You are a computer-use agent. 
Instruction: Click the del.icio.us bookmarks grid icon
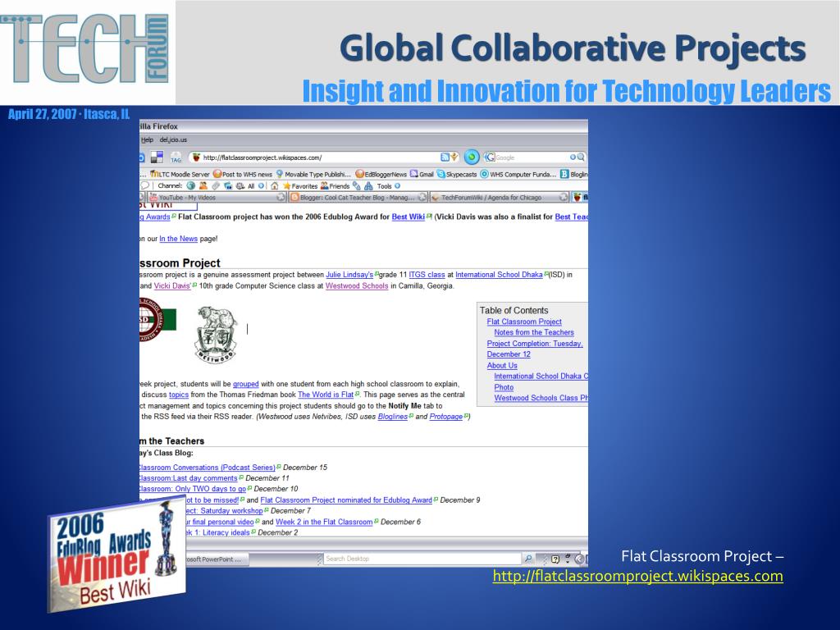click(157, 157)
